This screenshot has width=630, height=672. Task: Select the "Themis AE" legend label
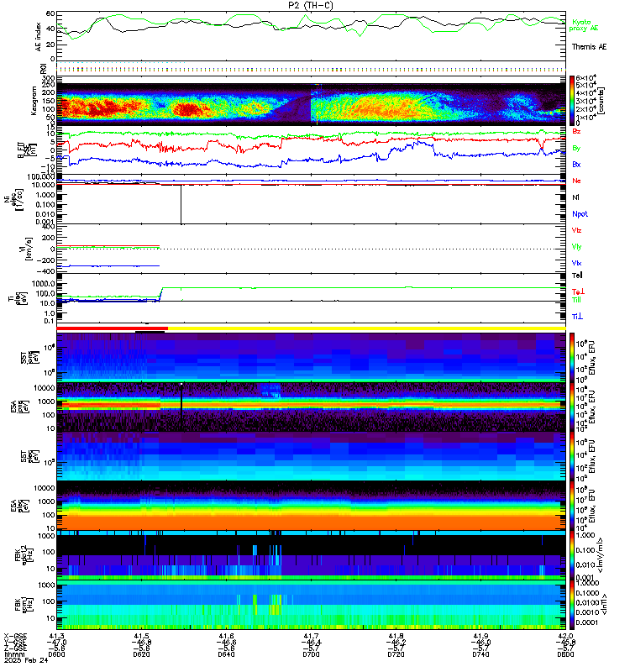pyautogui.click(x=589, y=47)
